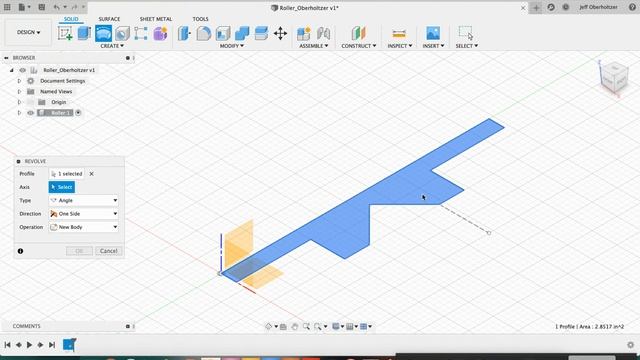Select the Press Pull tool
This screenshot has height=360, width=640.
click(x=184, y=33)
